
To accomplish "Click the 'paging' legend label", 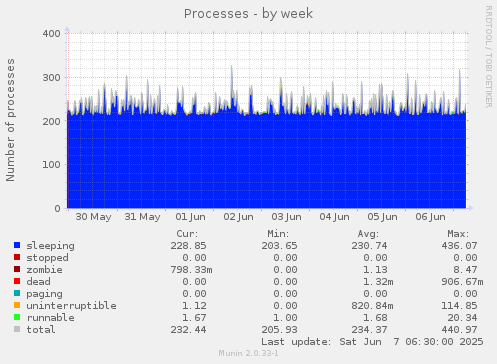I will pos(44,294).
